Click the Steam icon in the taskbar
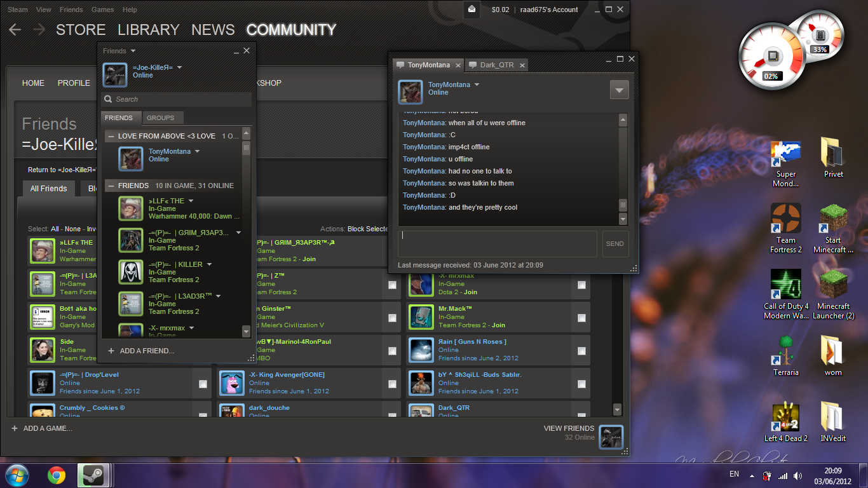 pyautogui.click(x=94, y=475)
